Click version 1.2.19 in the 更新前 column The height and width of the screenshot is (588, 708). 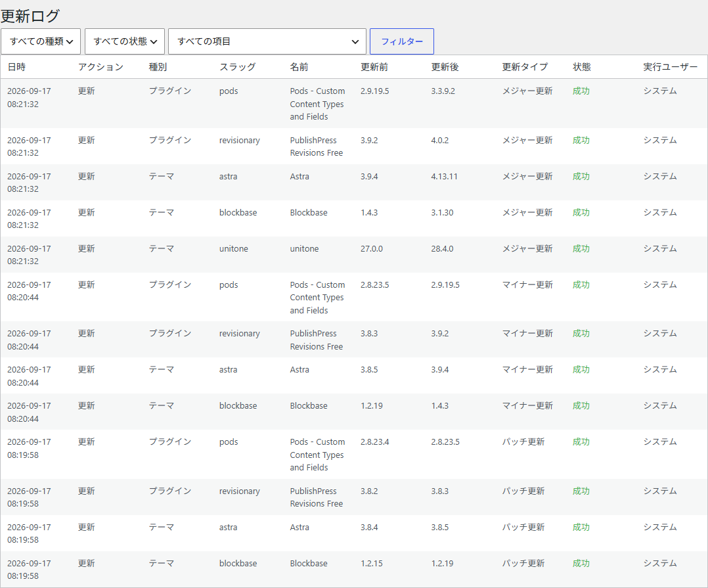click(371, 405)
